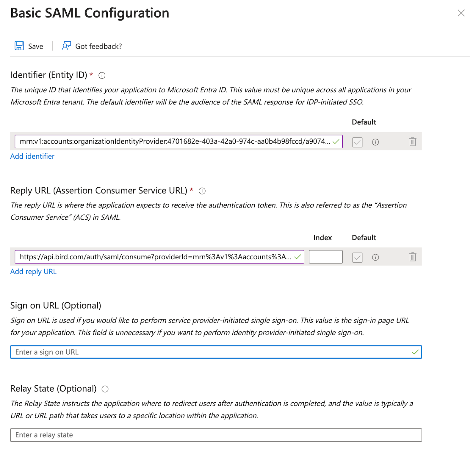476x452 pixels.
Task: Click info icon in reply URL default row
Action: pos(375,257)
